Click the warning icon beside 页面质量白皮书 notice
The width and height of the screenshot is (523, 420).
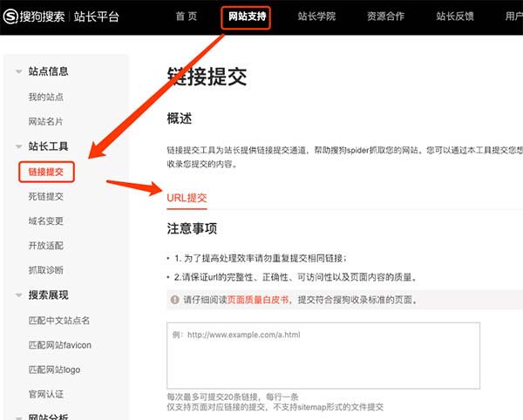(173, 300)
